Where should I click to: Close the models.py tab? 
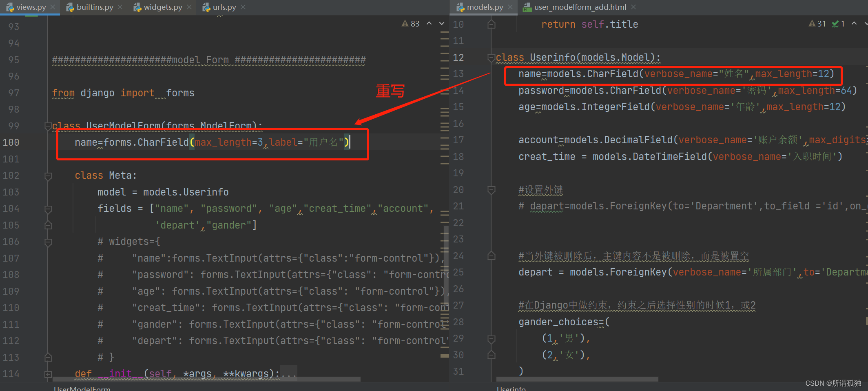coord(510,7)
